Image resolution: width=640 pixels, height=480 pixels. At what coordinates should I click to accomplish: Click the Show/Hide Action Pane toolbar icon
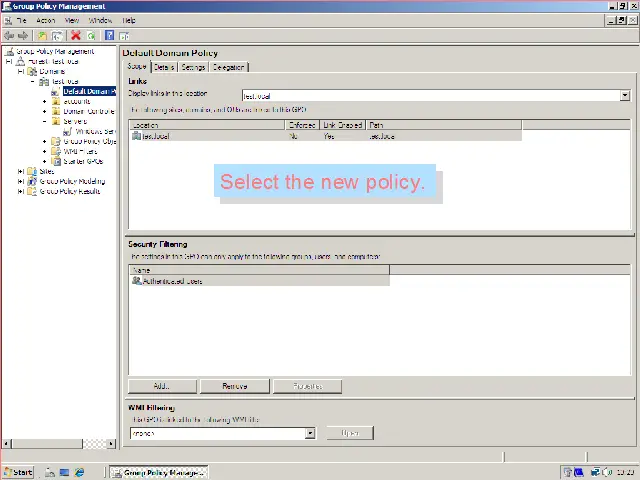[124, 36]
